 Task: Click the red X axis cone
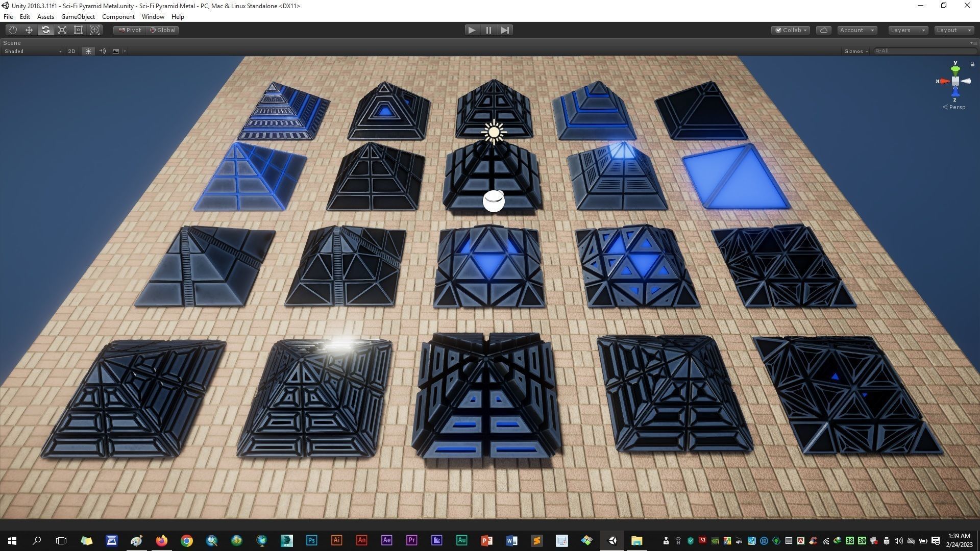[944, 81]
